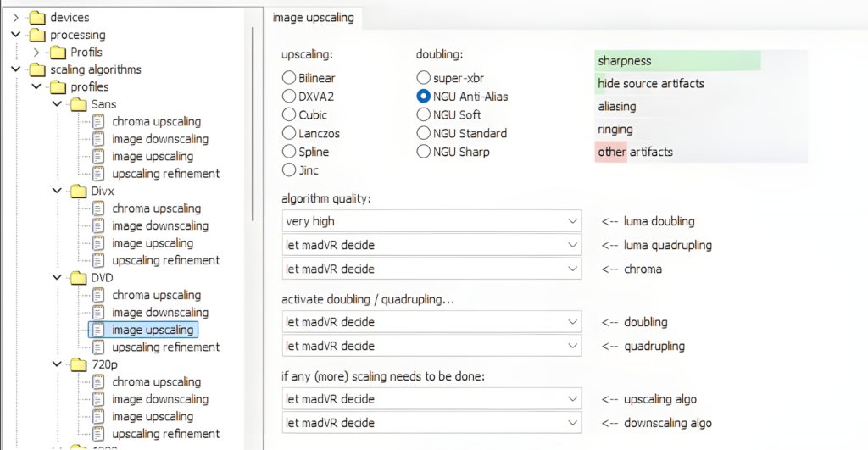Click chroma upscaling document icon under Sans

[x=98, y=121]
